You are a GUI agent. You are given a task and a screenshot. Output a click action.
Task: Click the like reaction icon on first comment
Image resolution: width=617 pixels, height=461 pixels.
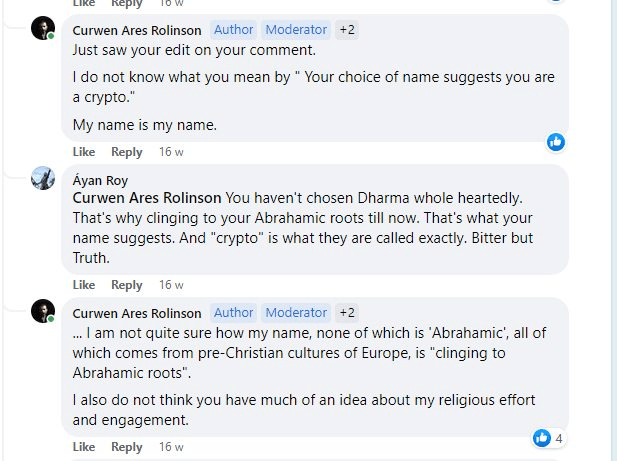[556, 142]
